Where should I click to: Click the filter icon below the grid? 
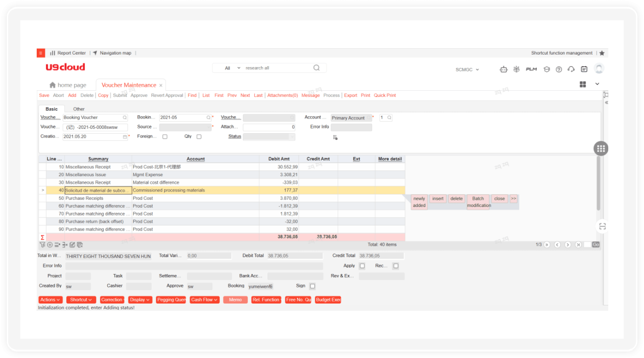point(42,245)
